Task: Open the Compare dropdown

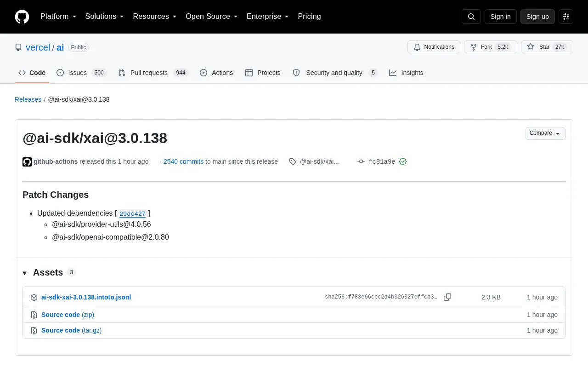Action: pos(545,133)
